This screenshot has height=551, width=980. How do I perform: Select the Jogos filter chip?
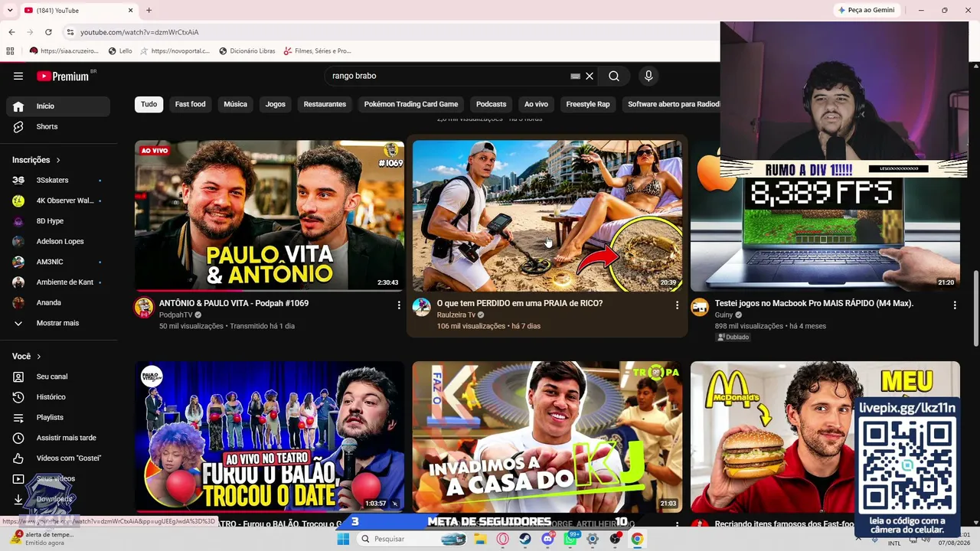(x=276, y=104)
